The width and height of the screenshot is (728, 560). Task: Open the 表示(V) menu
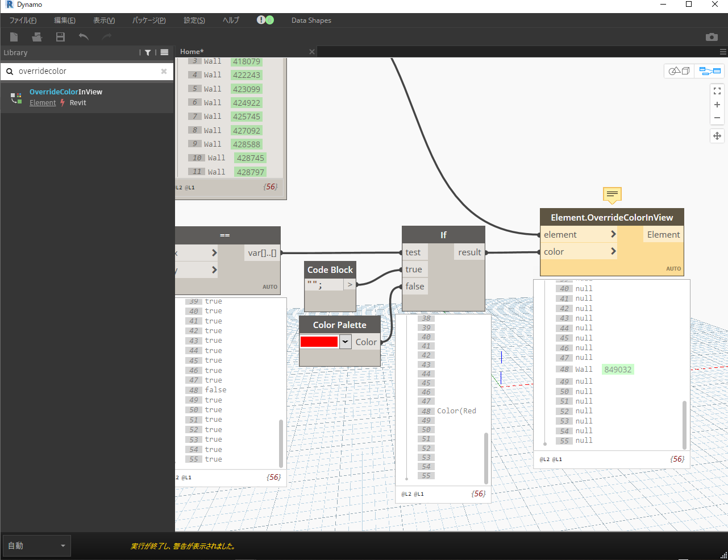[104, 20]
